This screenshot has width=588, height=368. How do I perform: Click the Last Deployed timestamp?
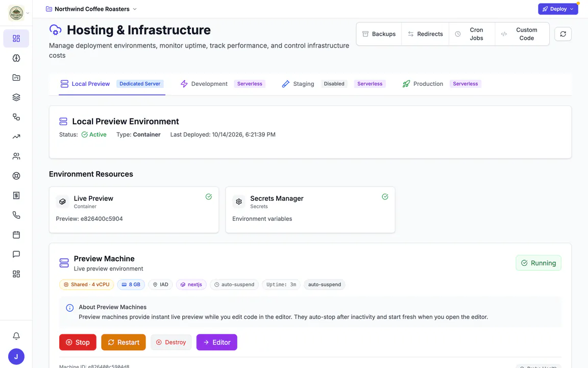(x=223, y=134)
